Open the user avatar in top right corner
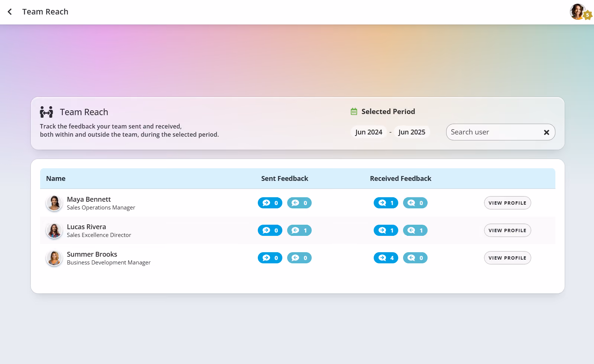This screenshot has width=594, height=364. coord(578,12)
